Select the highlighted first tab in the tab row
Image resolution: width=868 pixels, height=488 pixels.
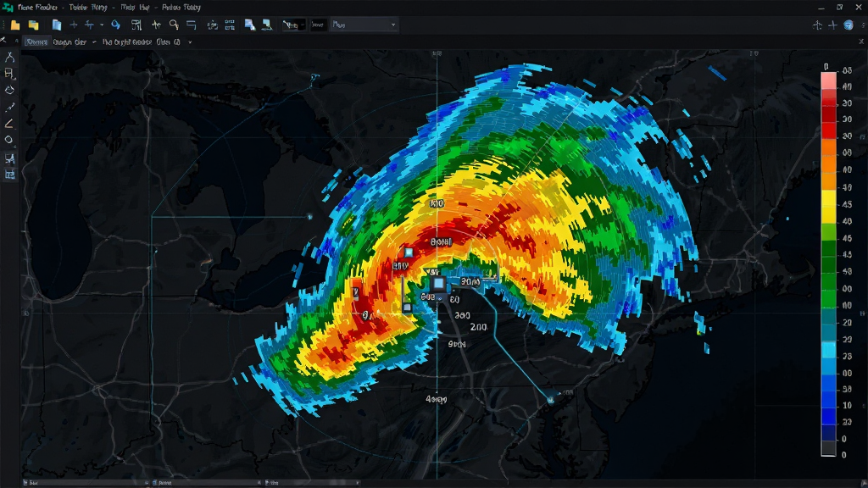point(36,42)
